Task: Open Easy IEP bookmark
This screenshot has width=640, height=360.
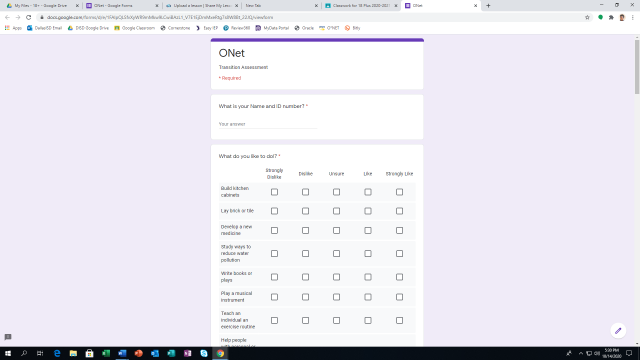Action: tap(207, 28)
